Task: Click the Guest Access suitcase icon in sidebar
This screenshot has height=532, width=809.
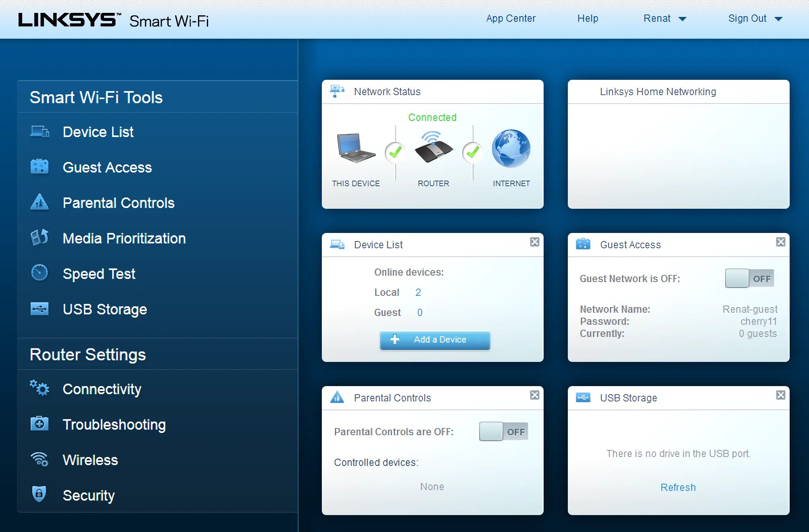Action: (40, 166)
